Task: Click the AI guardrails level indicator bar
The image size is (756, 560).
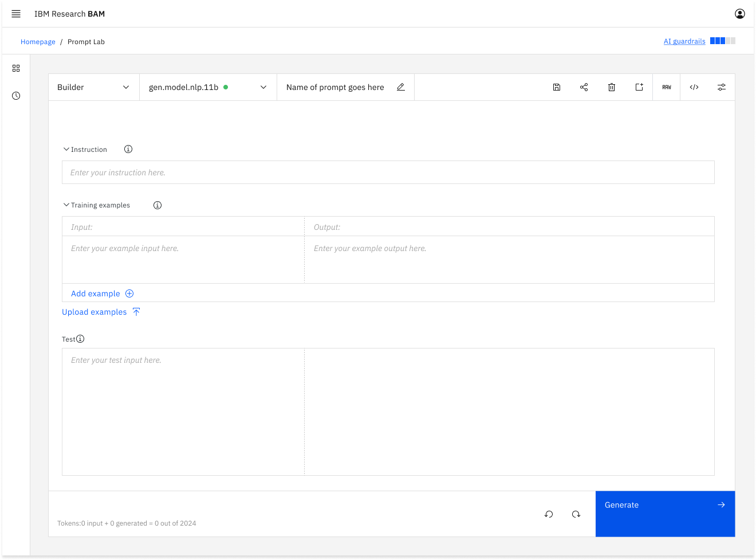Action: pos(722,41)
